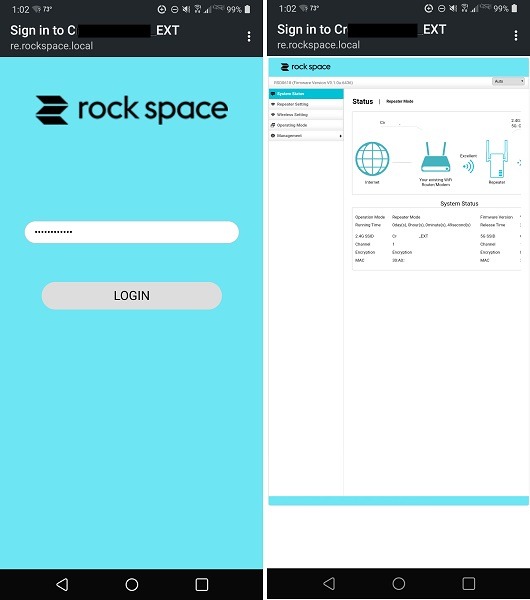The image size is (530, 600).
Task: Click the Excellent signal strength icon
Action: click(x=468, y=166)
